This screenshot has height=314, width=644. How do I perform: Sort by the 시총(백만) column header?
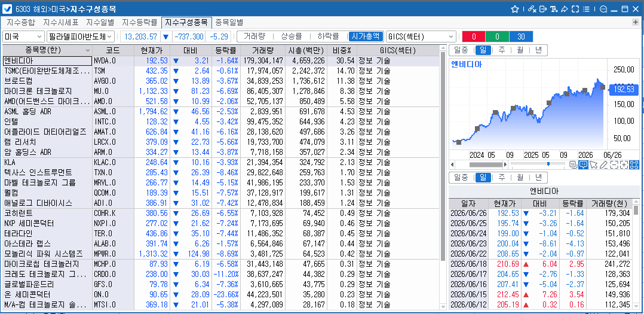(x=306, y=51)
